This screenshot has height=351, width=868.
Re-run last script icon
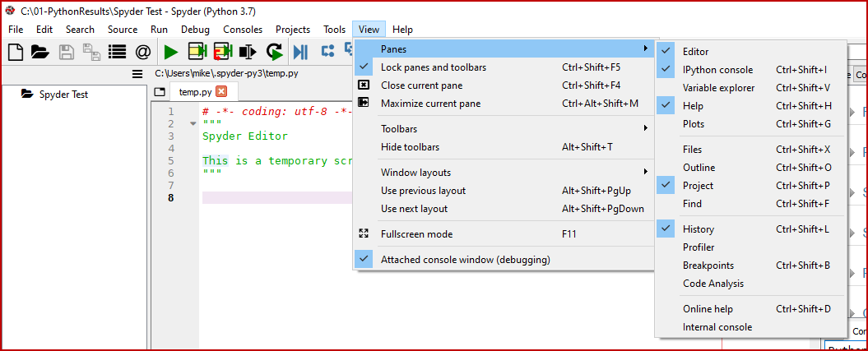[x=275, y=52]
